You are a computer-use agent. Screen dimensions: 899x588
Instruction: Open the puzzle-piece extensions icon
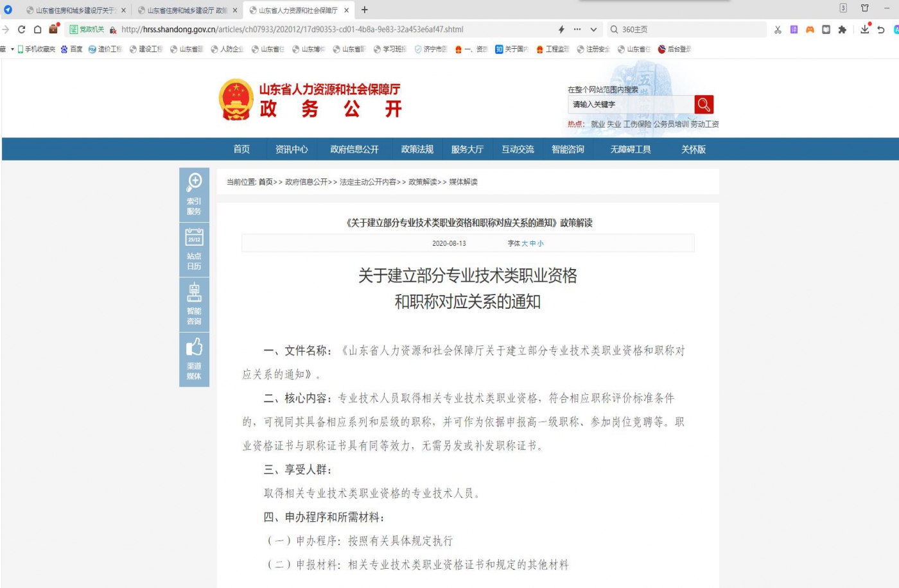click(842, 30)
